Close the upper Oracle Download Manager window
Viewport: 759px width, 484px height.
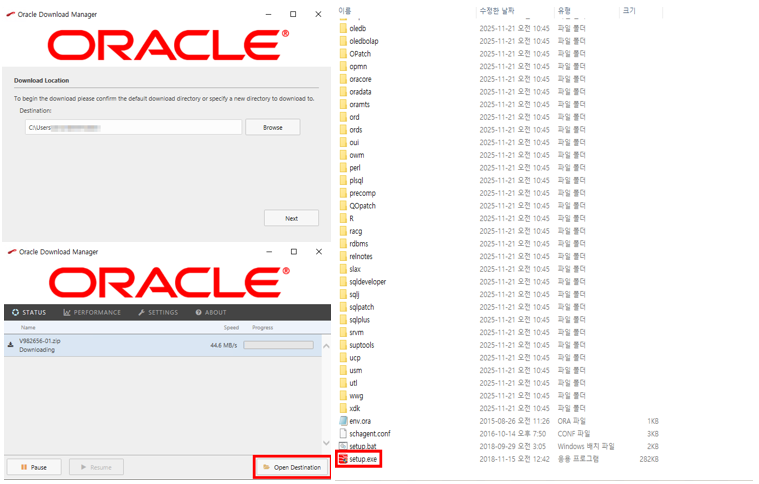(x=318, y=14)
